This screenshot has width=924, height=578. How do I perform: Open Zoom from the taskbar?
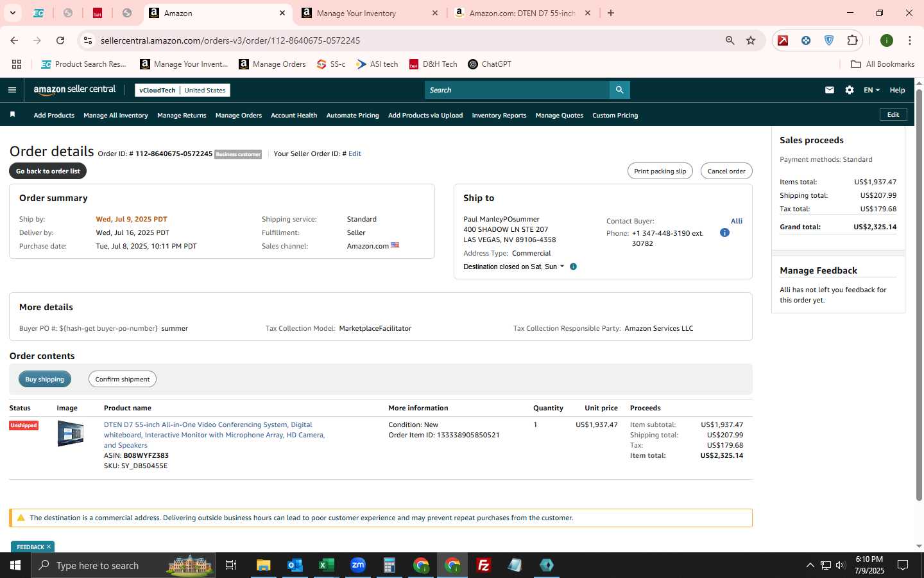click(357, 565)
